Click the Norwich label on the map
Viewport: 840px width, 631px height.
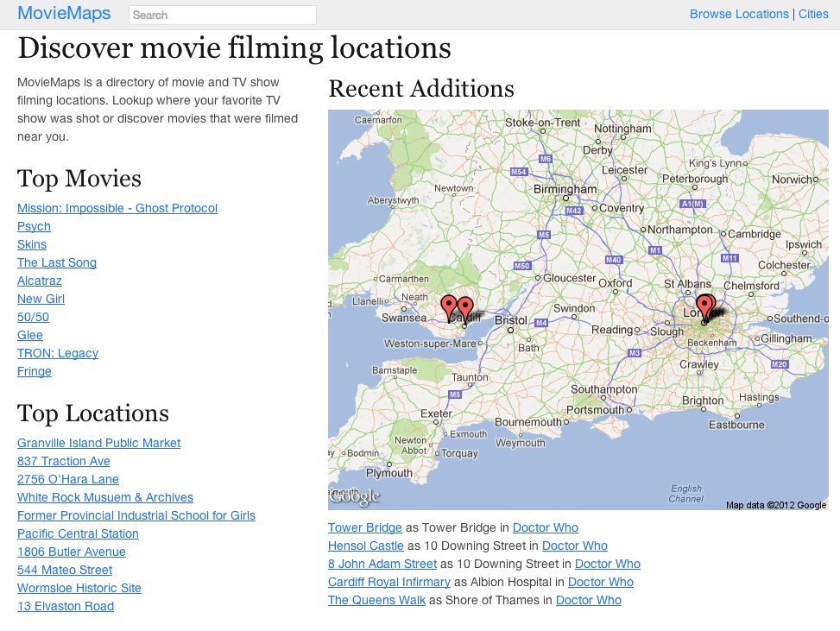[x=793, y=180]
